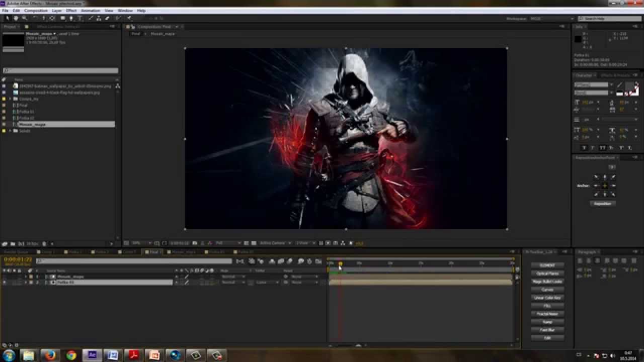This screenshot has height=362, width=644.
Task: Apply Faux Bold in Character panel
Action: click(584, 148)
